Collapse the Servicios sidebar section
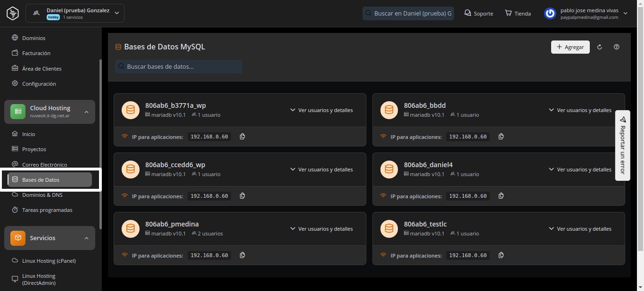644x291 pixels. [86, 238]
